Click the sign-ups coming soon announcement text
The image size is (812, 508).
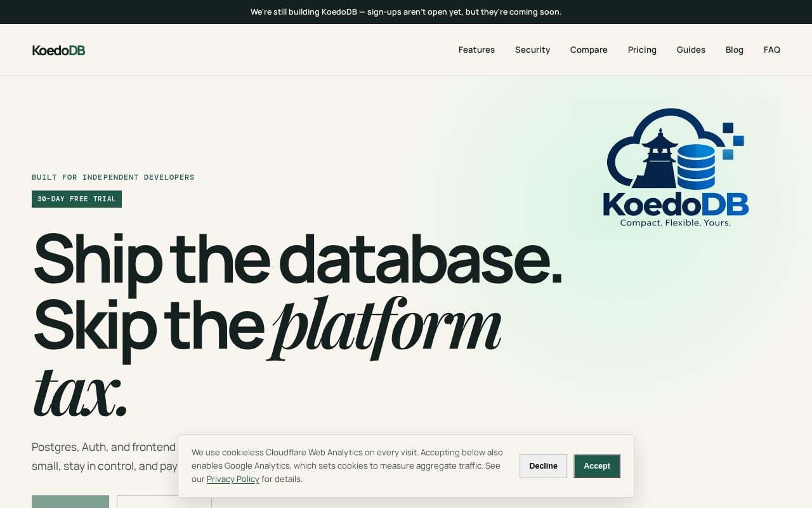406,12
